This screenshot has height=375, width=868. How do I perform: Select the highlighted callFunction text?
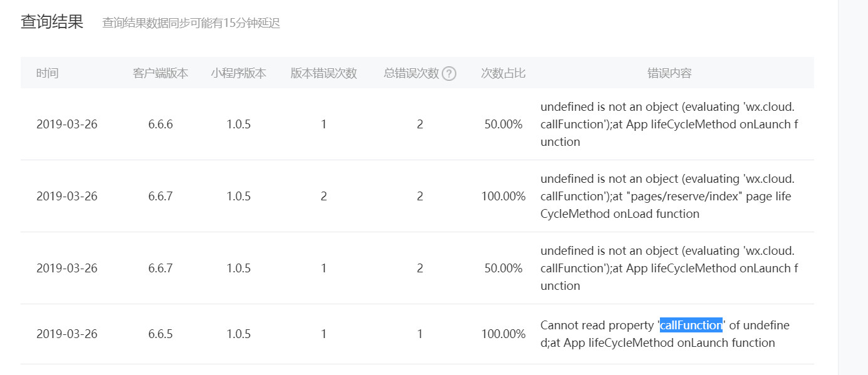pos(691,326)
